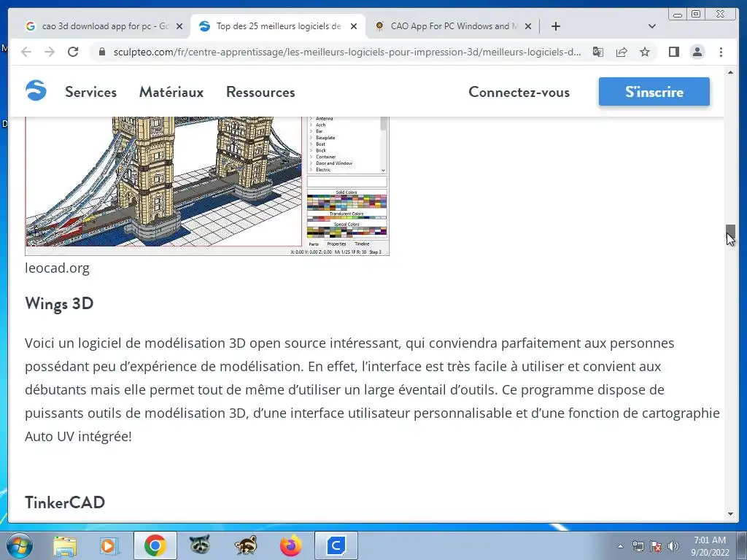This screenshot has width=747, height=560.
Task: Open the Ressources menu
Action: pos(260,92)
